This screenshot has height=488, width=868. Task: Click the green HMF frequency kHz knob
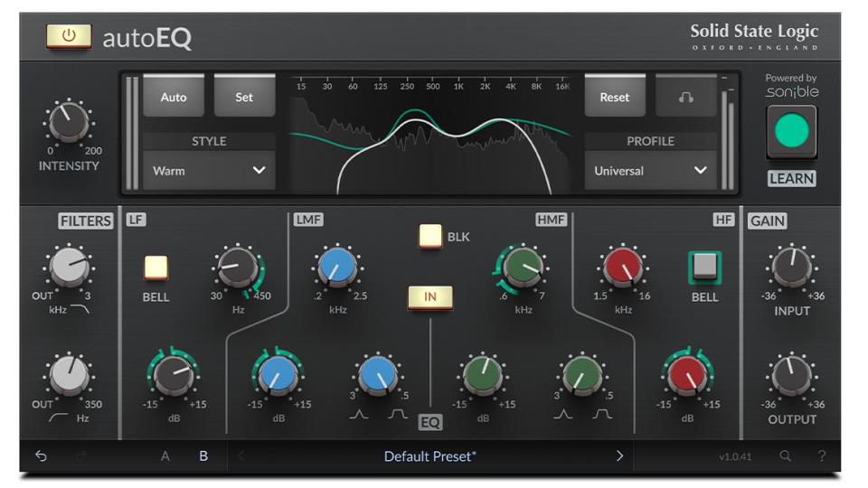(523, 267)
